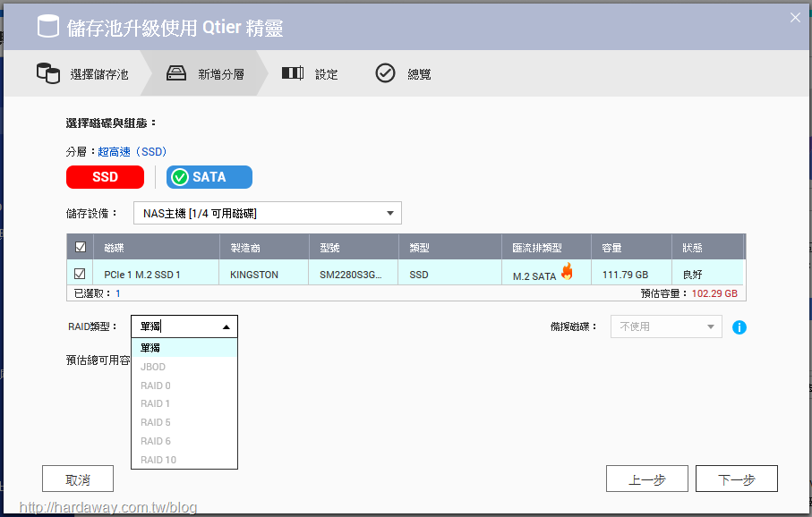Image resolution: width=812 pixels, height=517 pixels.
Task: Select RAID 5 option
Action: (x=184, y=422)
